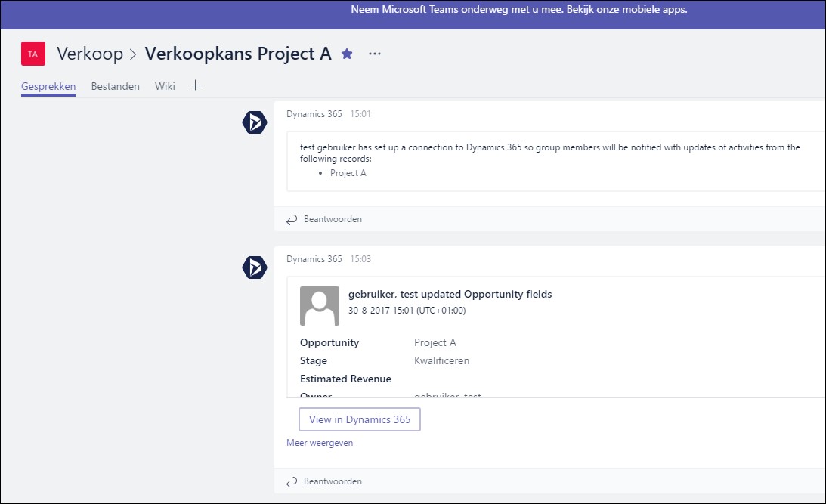Click the mobile apps banner text
Screen dimensions: 826x504
(x=519, y=10)
